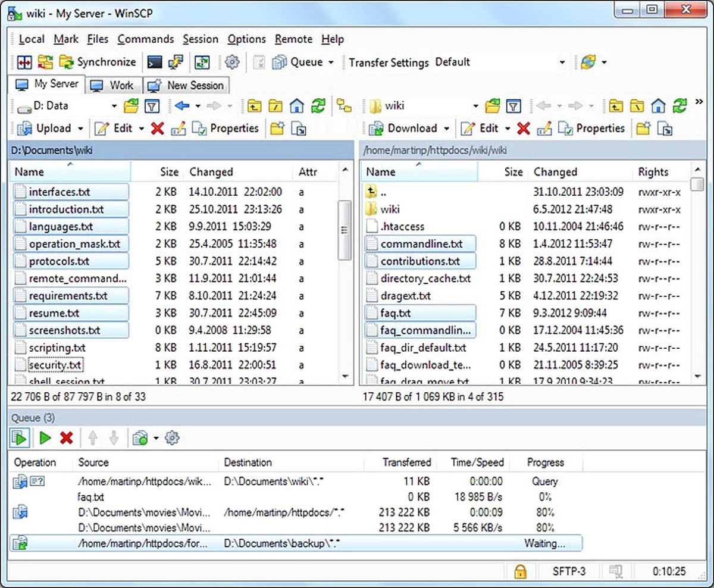This screenshot has height=588, width=714.
Task: Delete selected queue item with red X
Action: coord(67,439)
